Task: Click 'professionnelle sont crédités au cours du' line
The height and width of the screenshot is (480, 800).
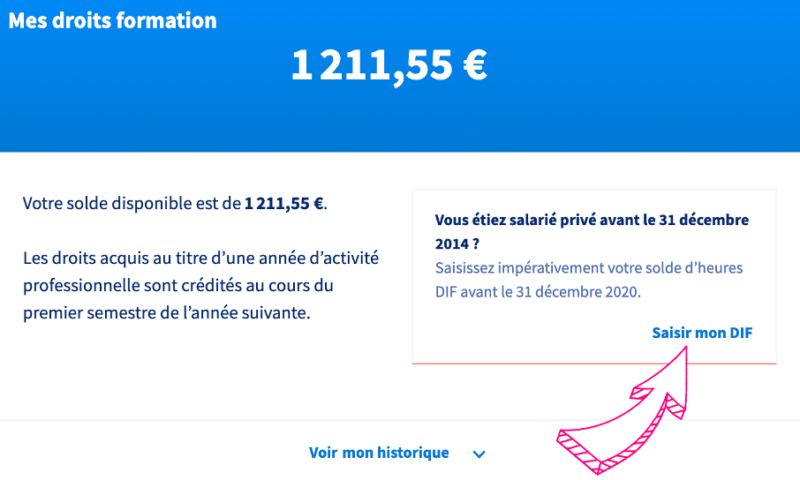Action: (178, 286)
